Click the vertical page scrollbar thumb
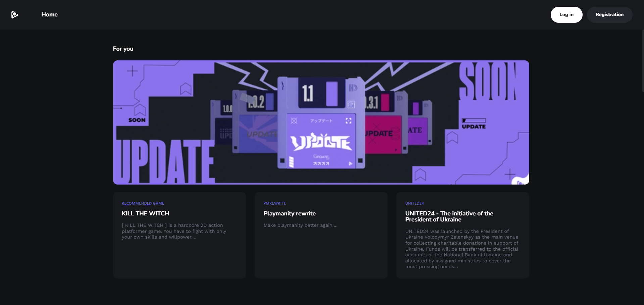The width and height of the screenshot is (644, 305). click(643, 60)
